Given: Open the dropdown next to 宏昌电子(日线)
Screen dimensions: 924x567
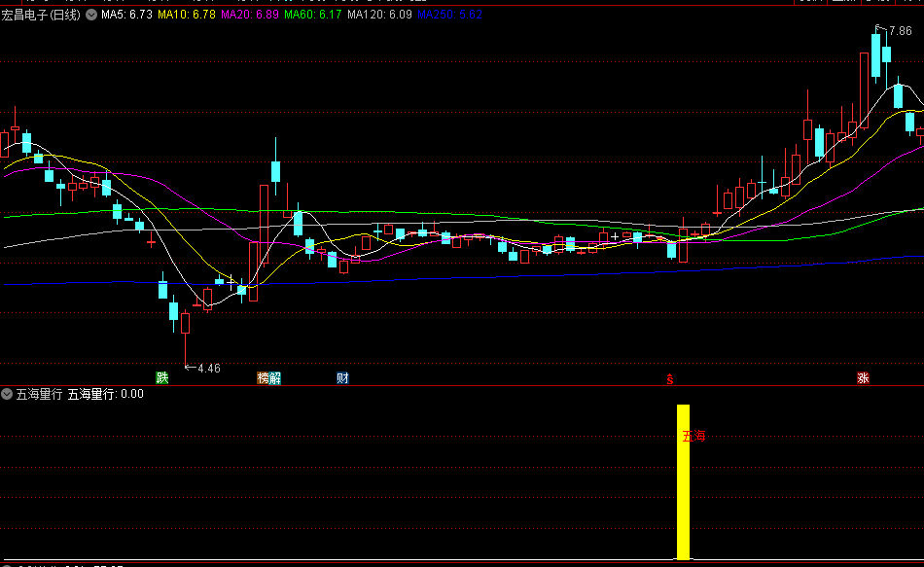Looking at the screenshot, I should pyautogui.click(x=91, y=15).
